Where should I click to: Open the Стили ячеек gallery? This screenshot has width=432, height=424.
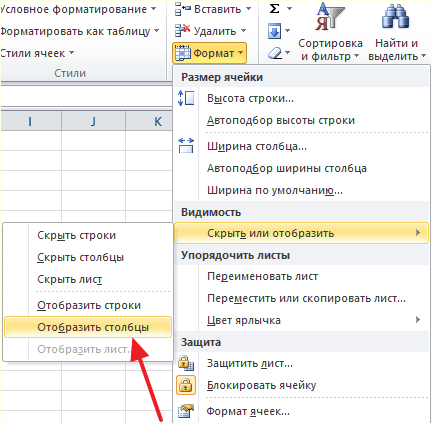37,53
